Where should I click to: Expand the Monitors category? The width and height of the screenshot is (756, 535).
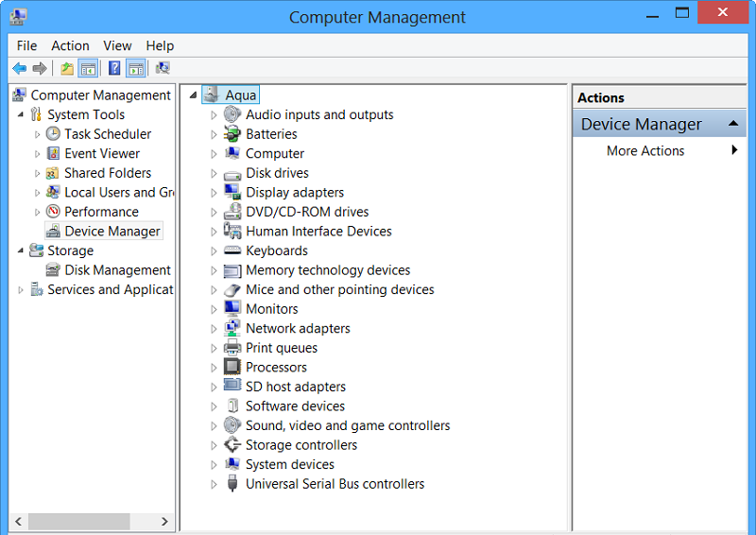coord(214,309)
